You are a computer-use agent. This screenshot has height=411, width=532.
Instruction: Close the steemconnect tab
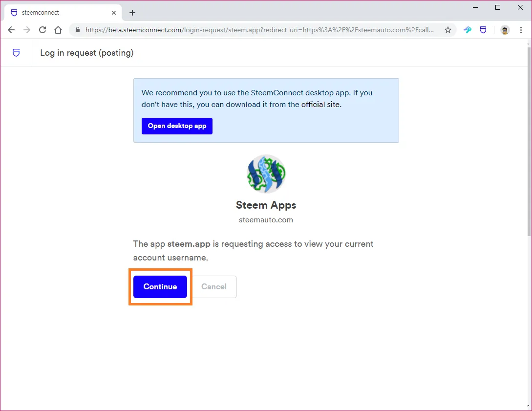pyautogui.click(x=114, y=13)
